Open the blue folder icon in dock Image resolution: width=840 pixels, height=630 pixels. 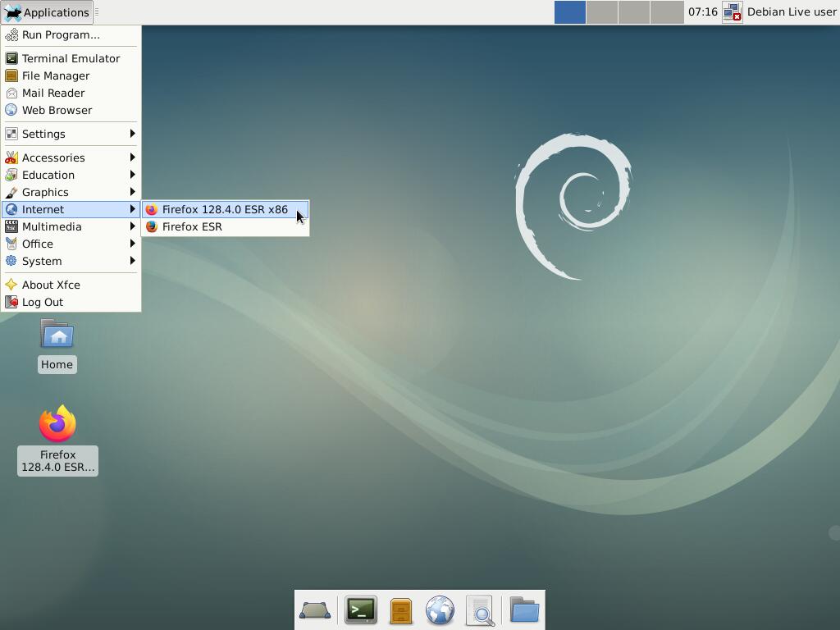coord(524,610)
